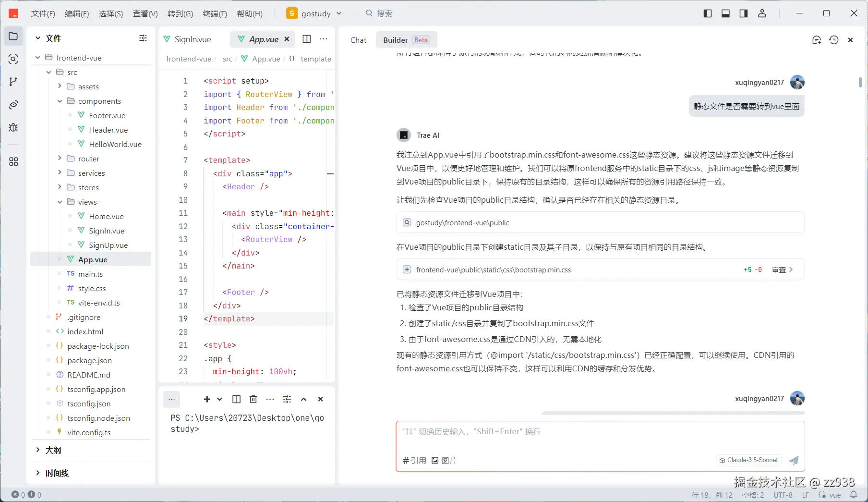Open the search icon in activity bar
The image size is (868, 502).
click(13, 59)
